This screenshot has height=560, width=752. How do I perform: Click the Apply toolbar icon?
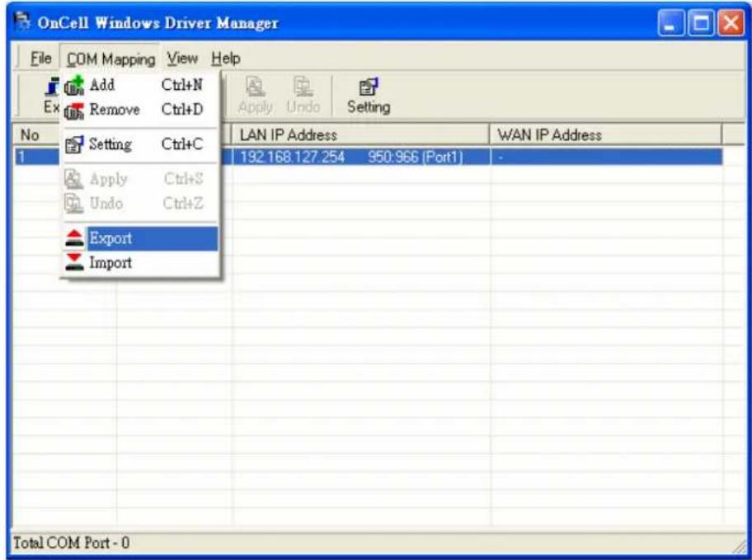[x=256, y=96]
